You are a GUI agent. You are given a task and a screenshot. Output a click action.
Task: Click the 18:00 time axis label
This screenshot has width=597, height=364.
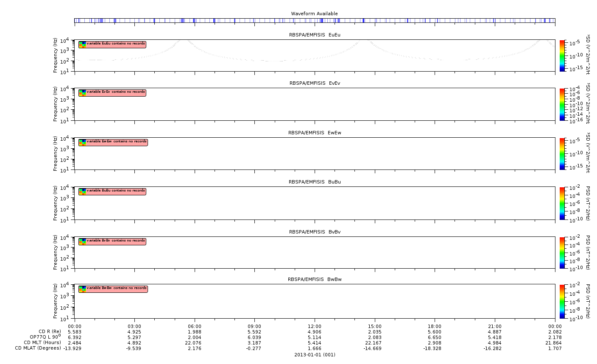435,326
